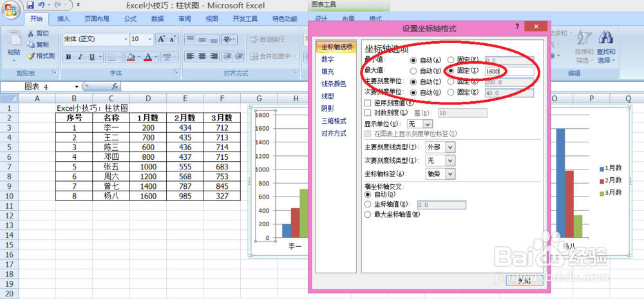
Task: Select horizontal axis crosses Auto radio
Action: pos(368,194)
